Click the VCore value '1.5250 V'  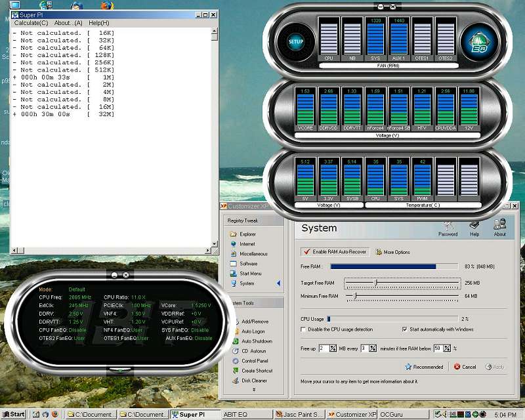pyautogui.click(x=201, y=305)
